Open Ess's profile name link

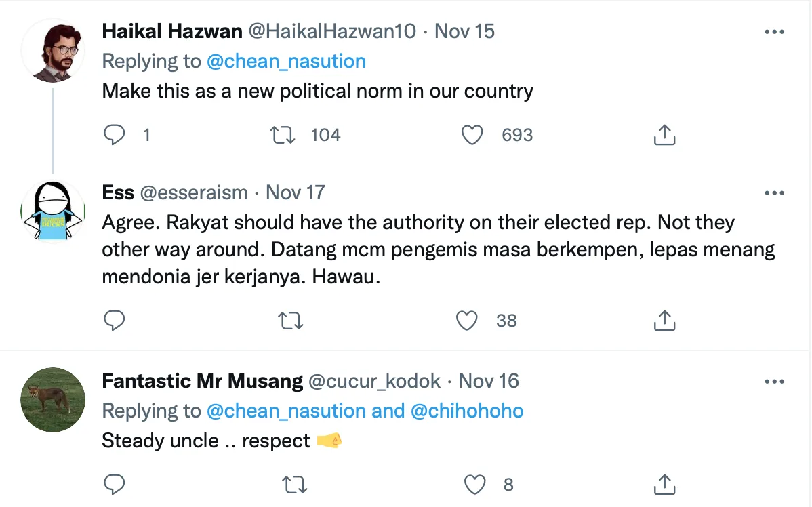(118, 192)
